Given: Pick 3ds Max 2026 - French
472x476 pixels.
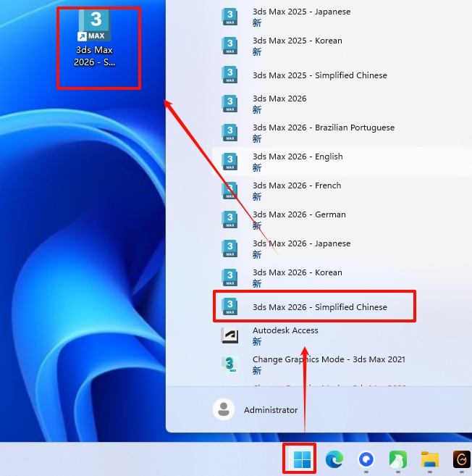Looking at the screenshot, I should pyautogui.click(x=296, y=186).
